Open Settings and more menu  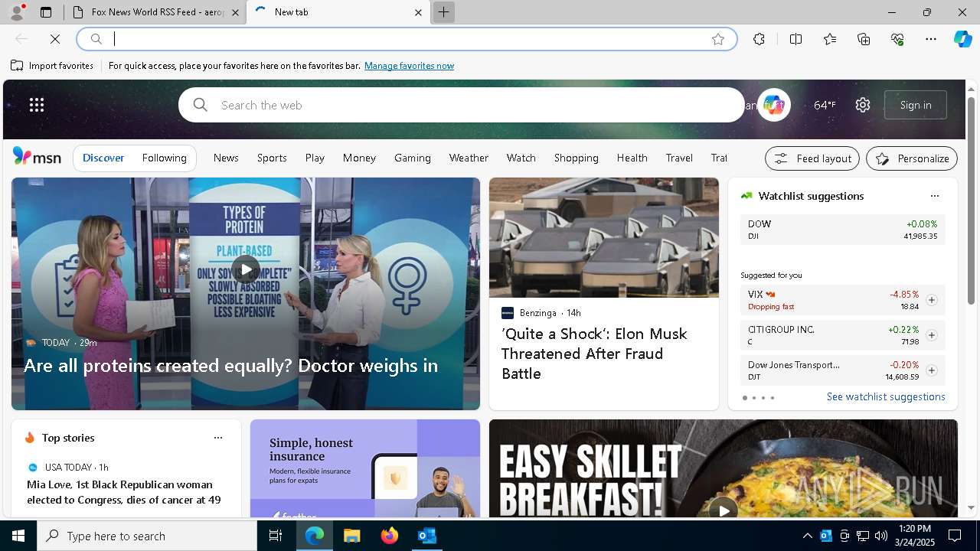coord(931,39)
